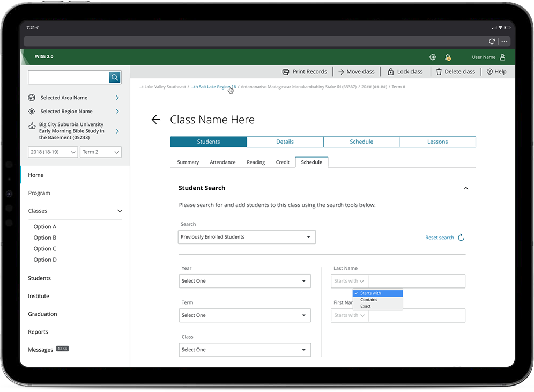Click the Reset search refresh icon
Screen dimensions: 534x392
tap(461, 238)
